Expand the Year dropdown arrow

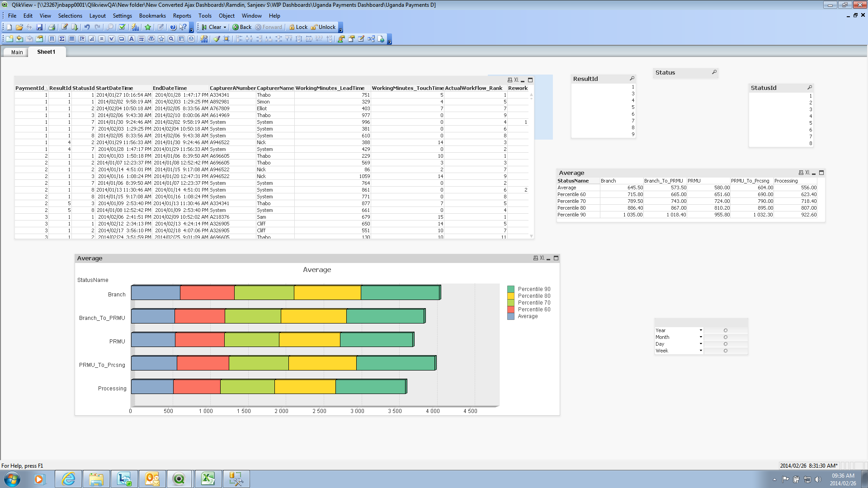[x=701, y=330]
